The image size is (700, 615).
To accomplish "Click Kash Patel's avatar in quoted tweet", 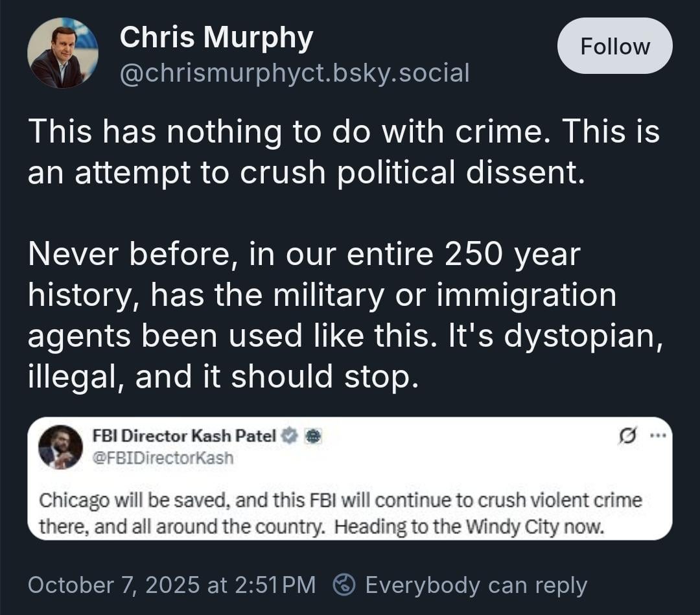I will click(x=60, y=447).
